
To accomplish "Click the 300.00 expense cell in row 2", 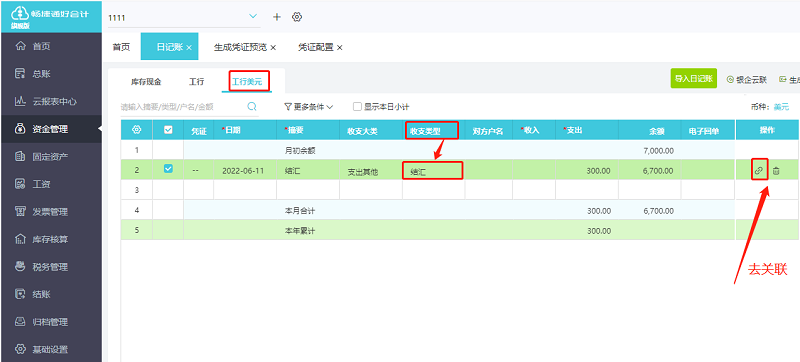I will 587,171.
